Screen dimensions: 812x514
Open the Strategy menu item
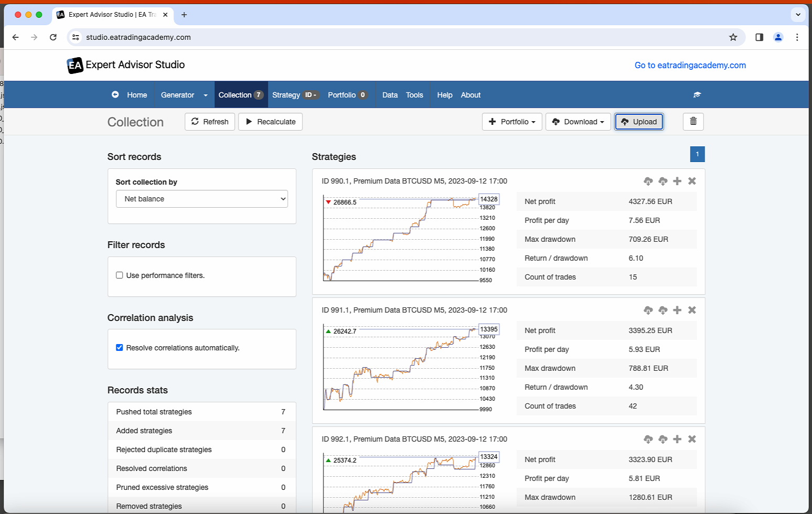tap(295, 95)
